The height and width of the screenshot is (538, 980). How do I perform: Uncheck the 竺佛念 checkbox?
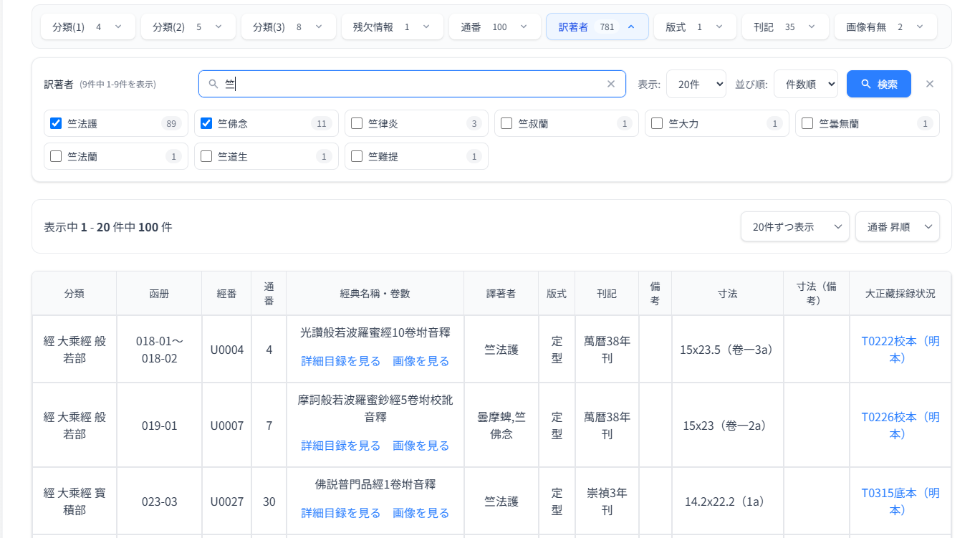206,123
